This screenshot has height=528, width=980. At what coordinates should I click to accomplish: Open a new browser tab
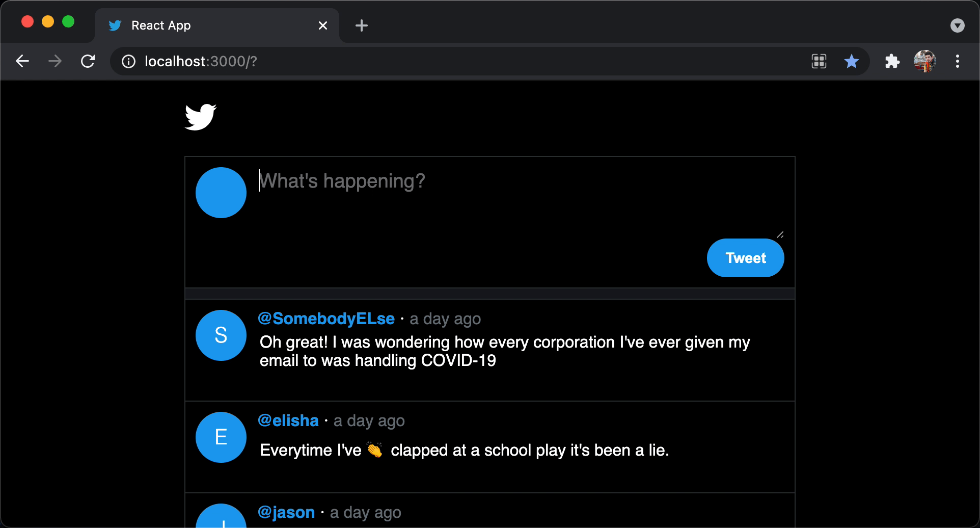pyautogui.click(x=362, y=25)
